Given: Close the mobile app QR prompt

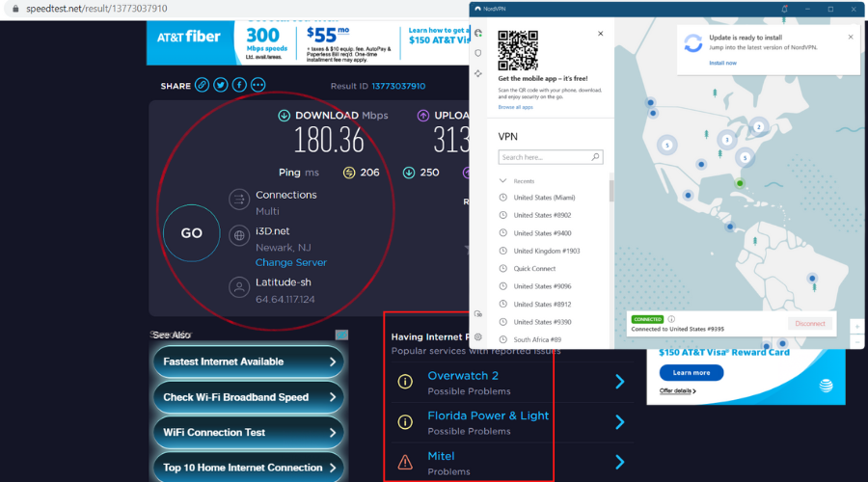Looking at the screenshot, I should click(601, 34).
